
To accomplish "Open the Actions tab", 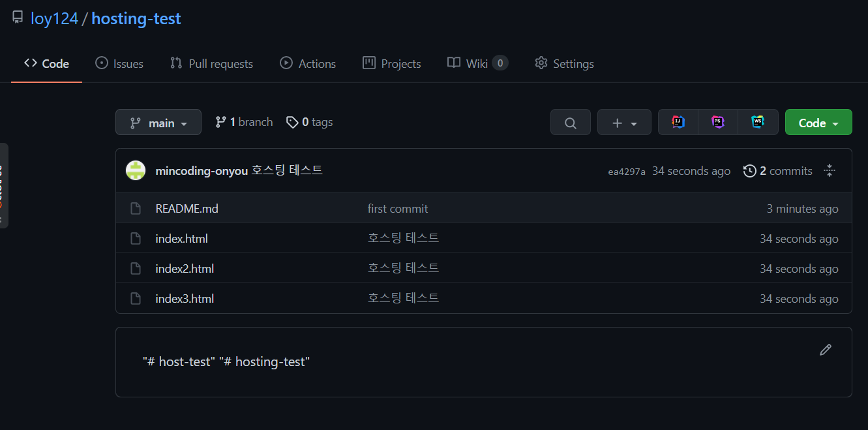I will (308, 63).
